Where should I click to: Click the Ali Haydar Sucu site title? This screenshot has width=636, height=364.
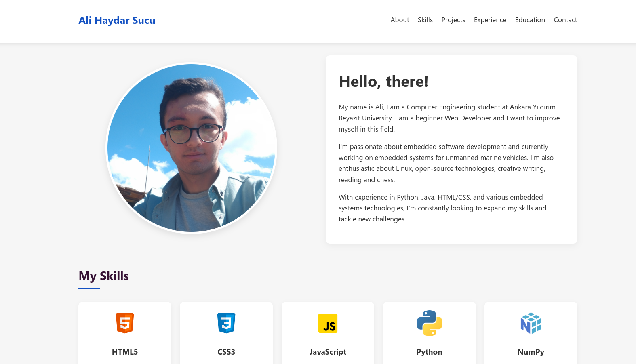117,20
